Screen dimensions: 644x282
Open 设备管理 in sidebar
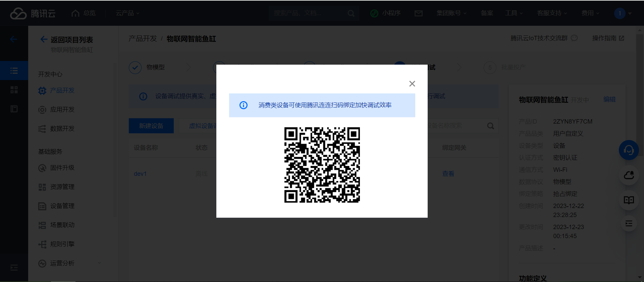tap(62, 206)
